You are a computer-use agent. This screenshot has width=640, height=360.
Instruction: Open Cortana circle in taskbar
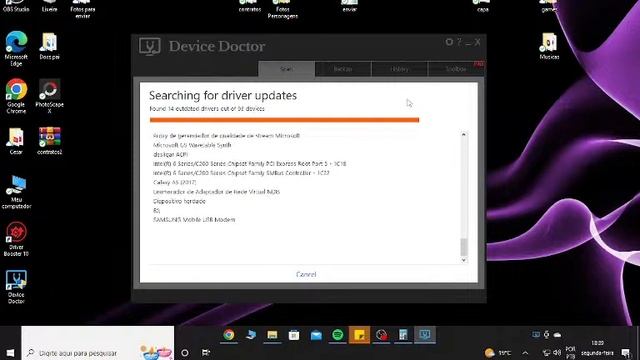184,353
